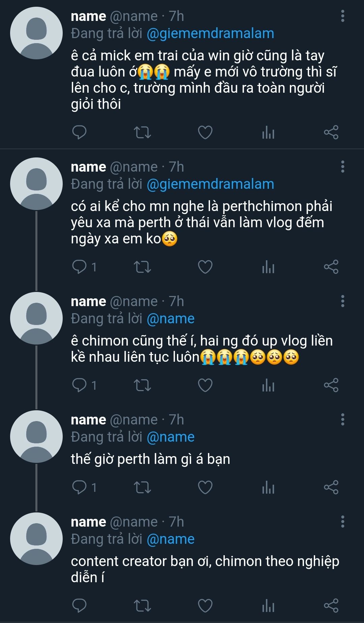Open more options on the first tweet
Screen dimensions: 364x623
(x=343, y=16)
